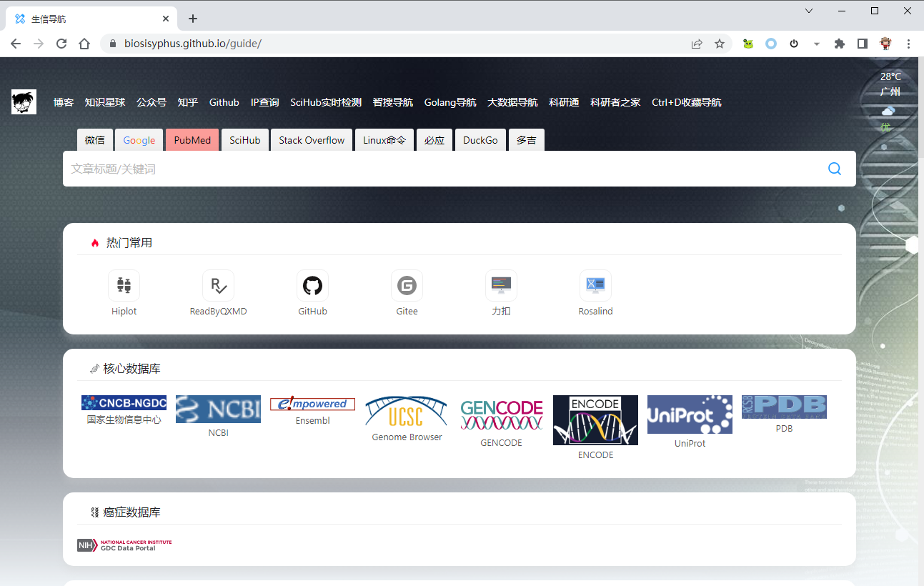
Task: Click the Golang导航 menu item
Action: [450, 102]
